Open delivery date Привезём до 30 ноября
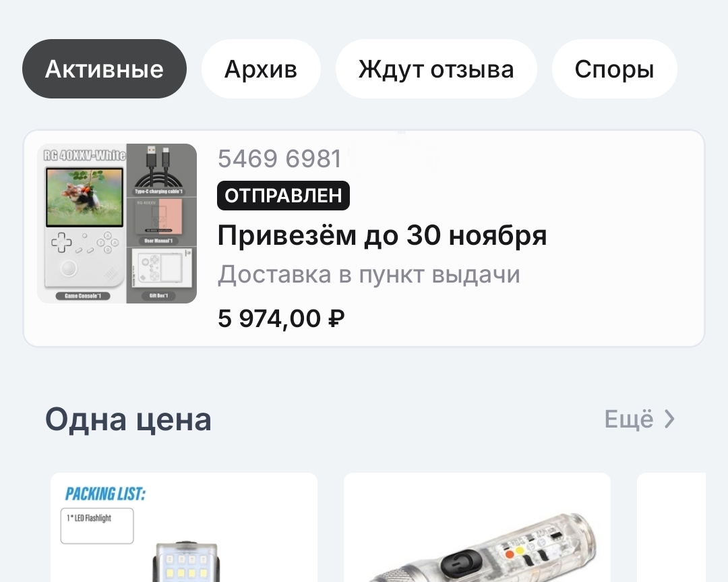The width and height of the screenshot is (728, 582). [382, 235]
